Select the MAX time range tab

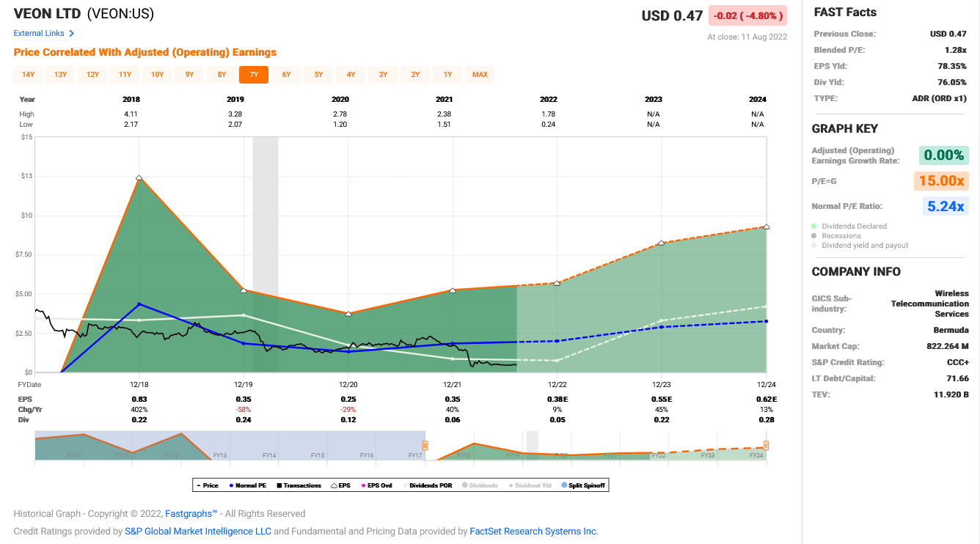pyautogui.click(x=480, y=75)
